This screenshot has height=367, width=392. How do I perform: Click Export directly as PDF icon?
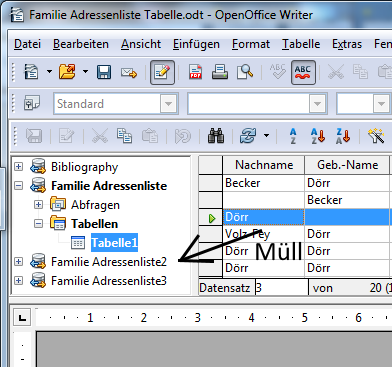(195, 72)
